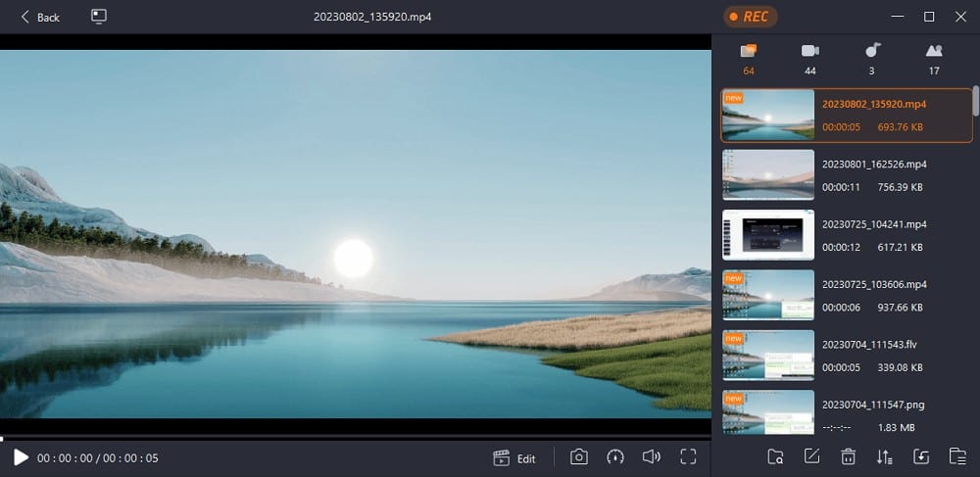
Task: Go Back using the top-left arrow
Action: click(x=40, y=17)
